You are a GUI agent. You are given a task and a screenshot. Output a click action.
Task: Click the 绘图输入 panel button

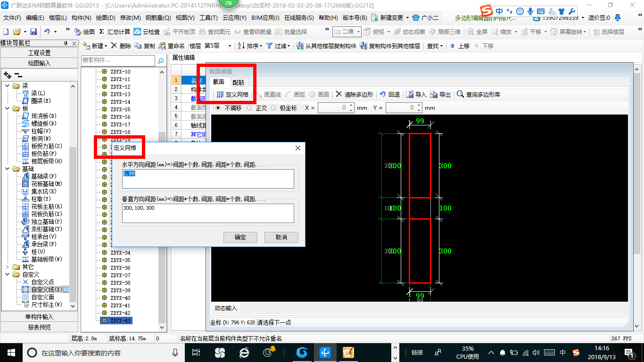coord(39,63)
